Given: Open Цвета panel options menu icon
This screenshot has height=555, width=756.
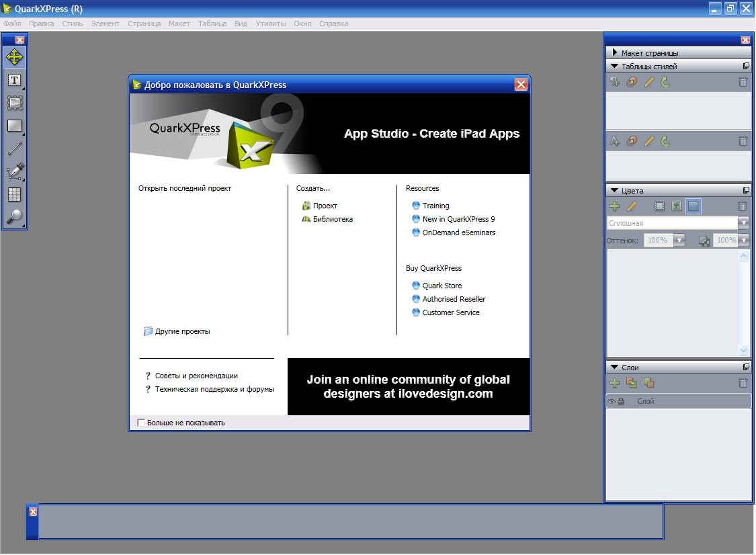Looking at the screenshot, I should coord(746,190).
